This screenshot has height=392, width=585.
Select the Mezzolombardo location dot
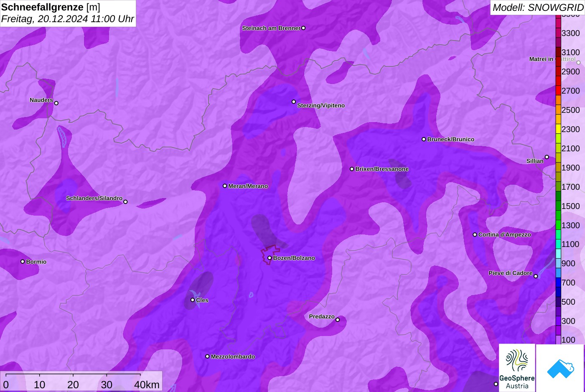pos(207,356)
